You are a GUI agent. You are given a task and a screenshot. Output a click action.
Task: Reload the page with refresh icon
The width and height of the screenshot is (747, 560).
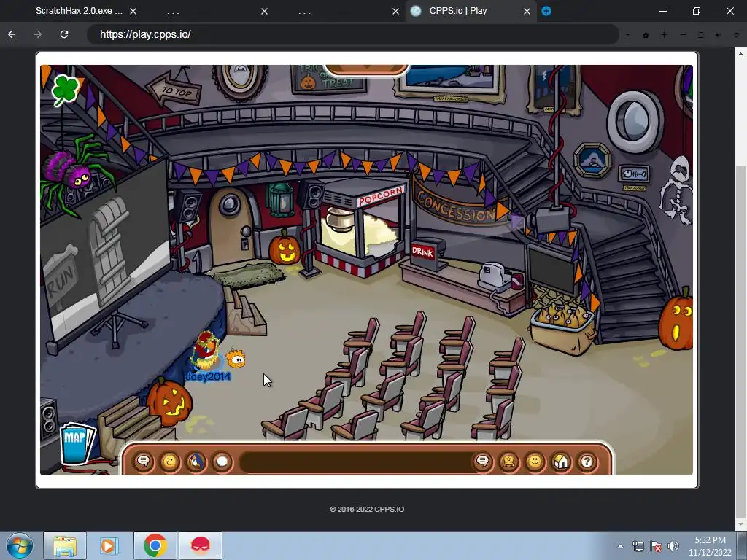point(64,34)
